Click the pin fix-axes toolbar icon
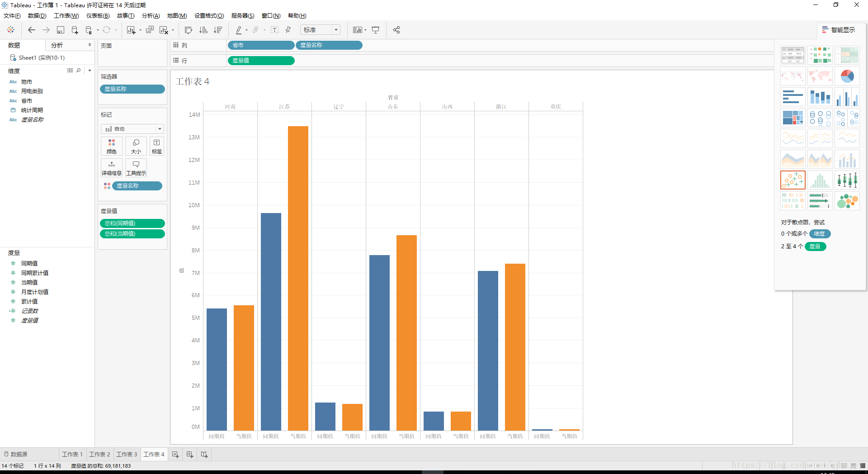 tap(288, 30)
